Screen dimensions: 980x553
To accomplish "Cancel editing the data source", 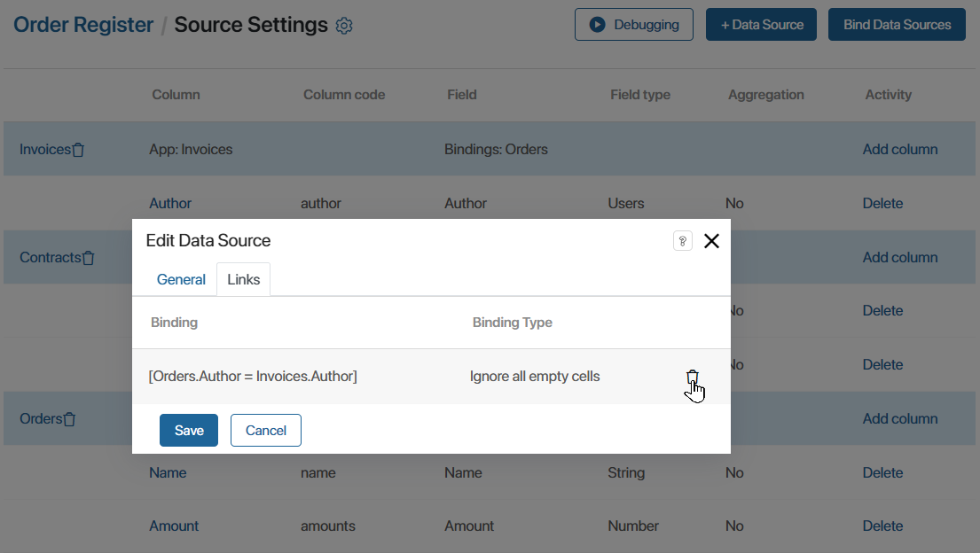I will tap(266, 430).
